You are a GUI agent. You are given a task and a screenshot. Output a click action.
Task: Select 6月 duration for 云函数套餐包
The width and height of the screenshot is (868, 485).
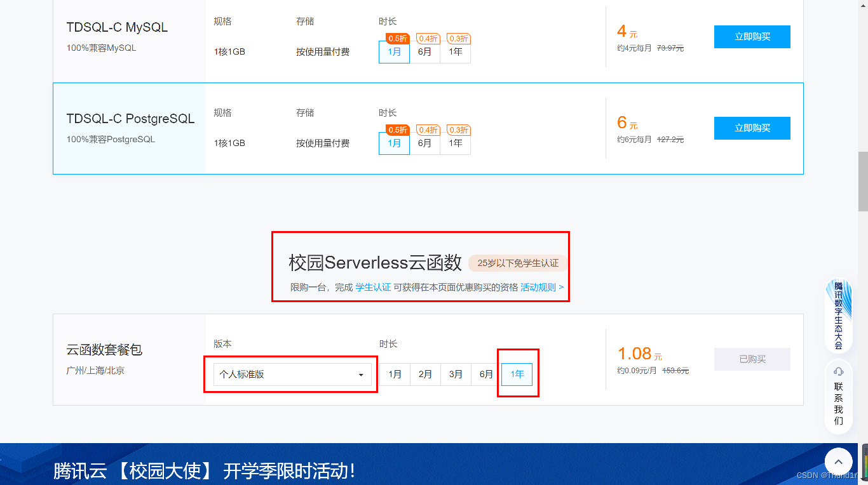point(486,375)
